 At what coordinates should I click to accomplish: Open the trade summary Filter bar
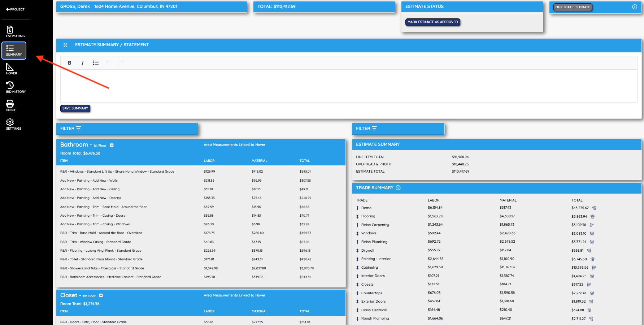coord(398,129)
